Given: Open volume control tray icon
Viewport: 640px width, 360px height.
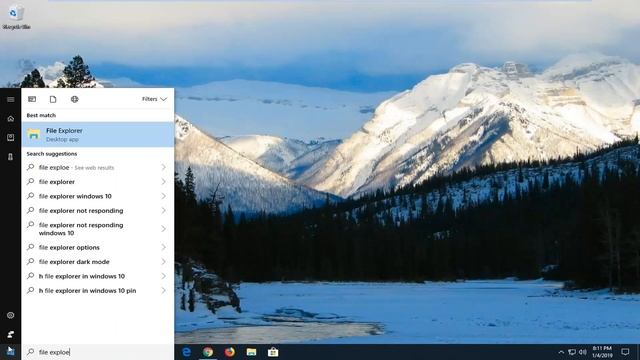Looking at the screenshot, I should [x=582, y=352].
